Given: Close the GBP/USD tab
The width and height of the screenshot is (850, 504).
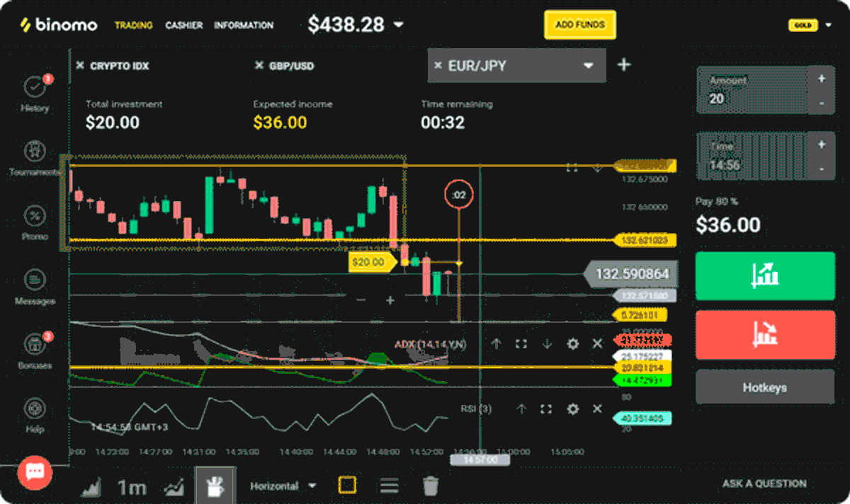Looking at the screenshot, I should 259,66.
